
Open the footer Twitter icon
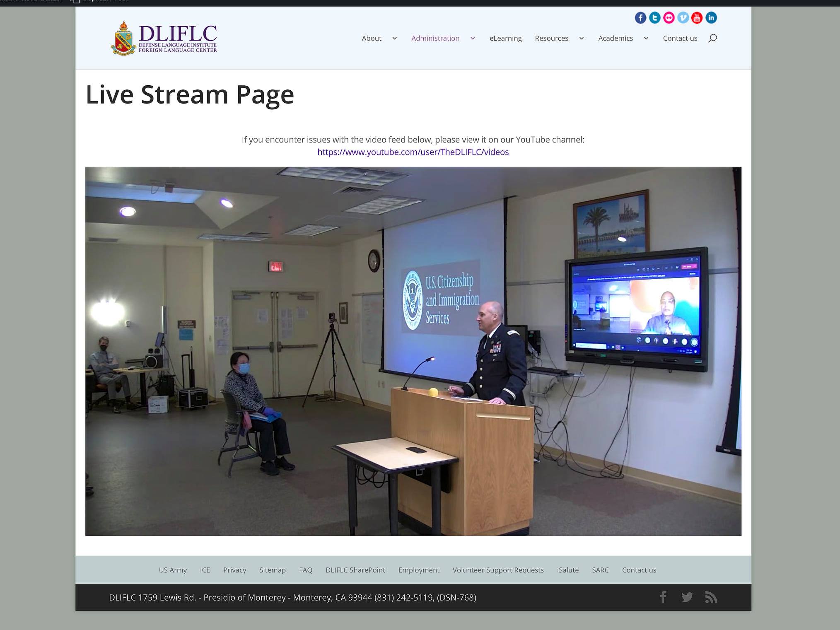(x=687, y=597)
